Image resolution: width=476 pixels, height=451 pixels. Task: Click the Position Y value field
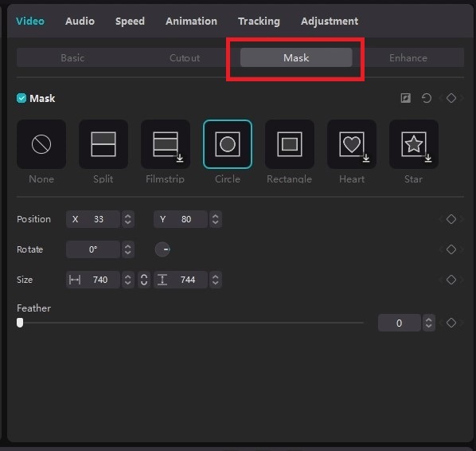point(181,219)
